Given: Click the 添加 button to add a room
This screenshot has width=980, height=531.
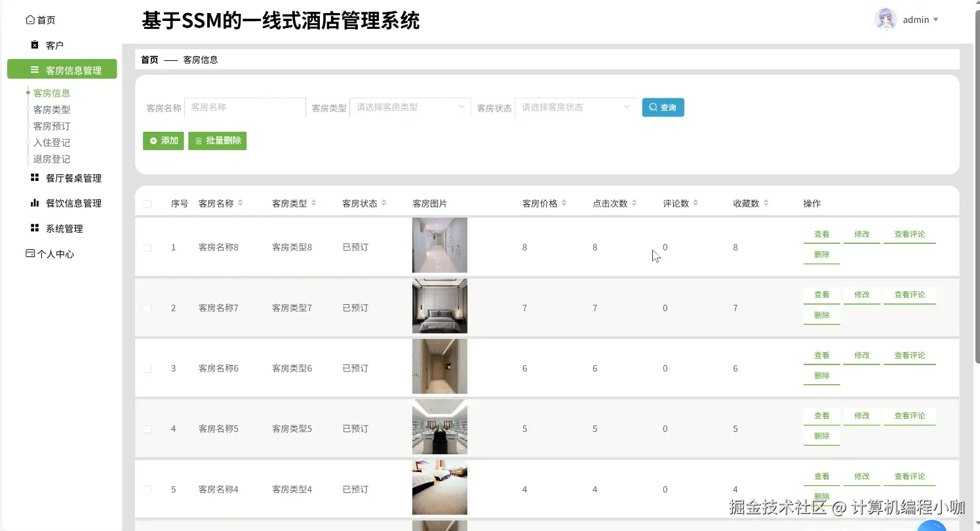Looking at the screenshot, I should click(163, 140).
